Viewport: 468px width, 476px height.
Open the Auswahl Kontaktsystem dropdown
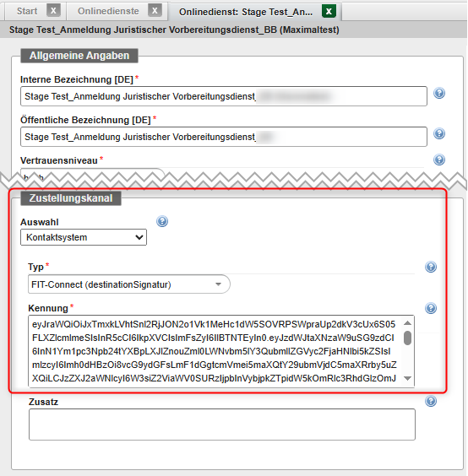pyautogui.click(x=84, y=237)
